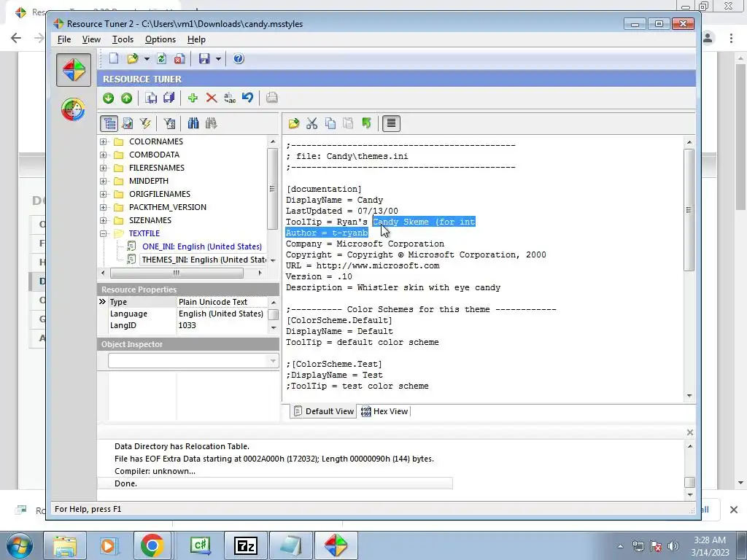
Task: Expand the PACKTHEM_VERSION folder
Action: pos(104,208)
